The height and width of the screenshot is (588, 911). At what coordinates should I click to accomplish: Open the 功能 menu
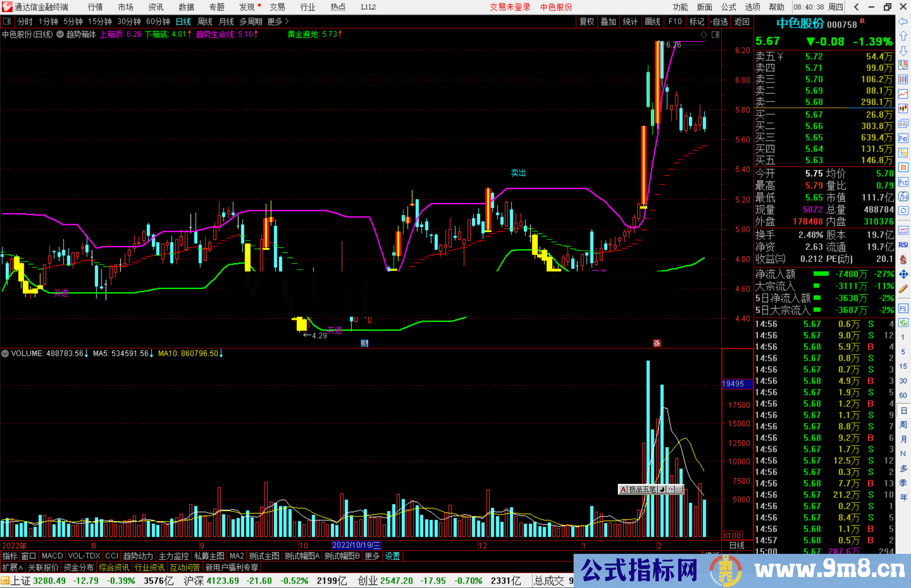pos(680,7)
